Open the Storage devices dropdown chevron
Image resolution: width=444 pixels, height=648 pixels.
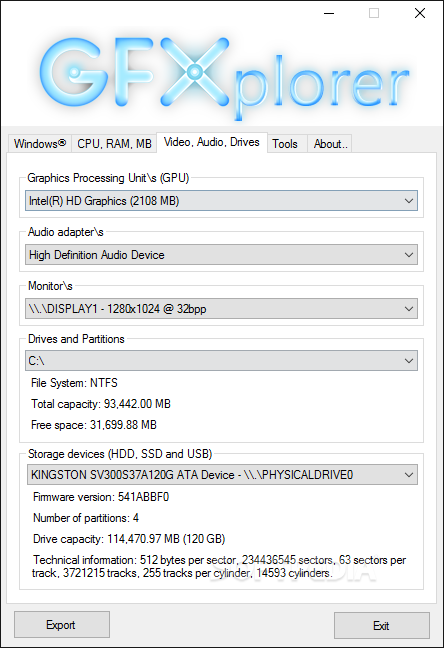click(x=409, y=475)
